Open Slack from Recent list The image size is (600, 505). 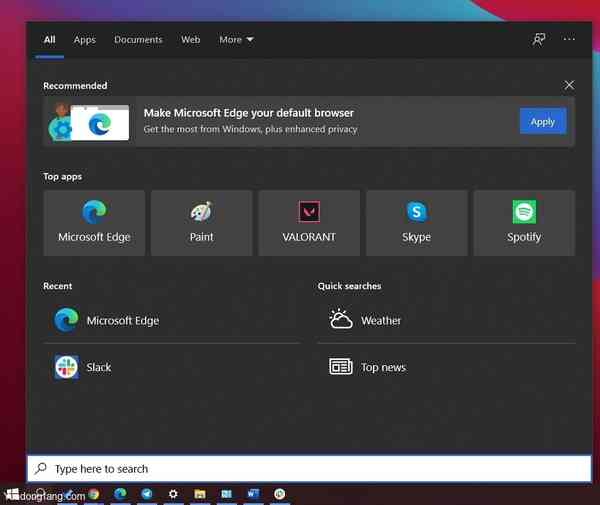click(173, 367)
